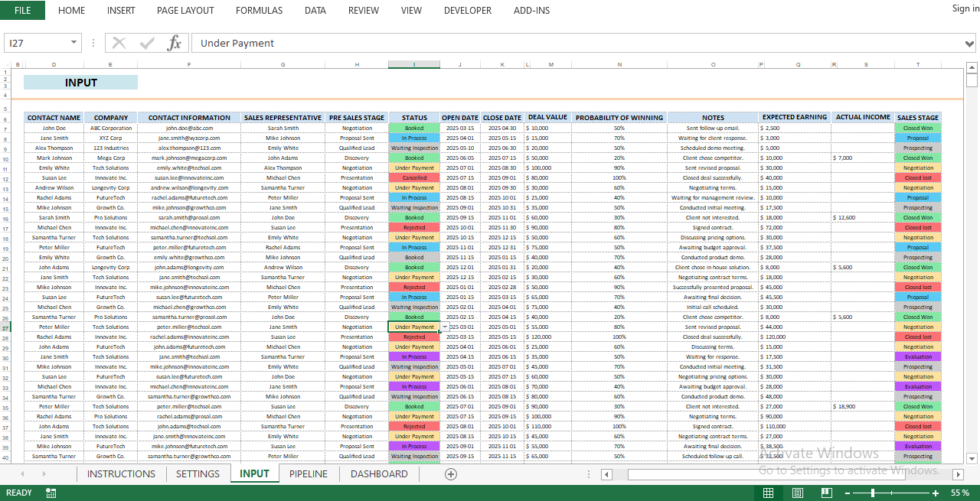Switch to the PIPELINE sheet tab

tap(309, 474)
